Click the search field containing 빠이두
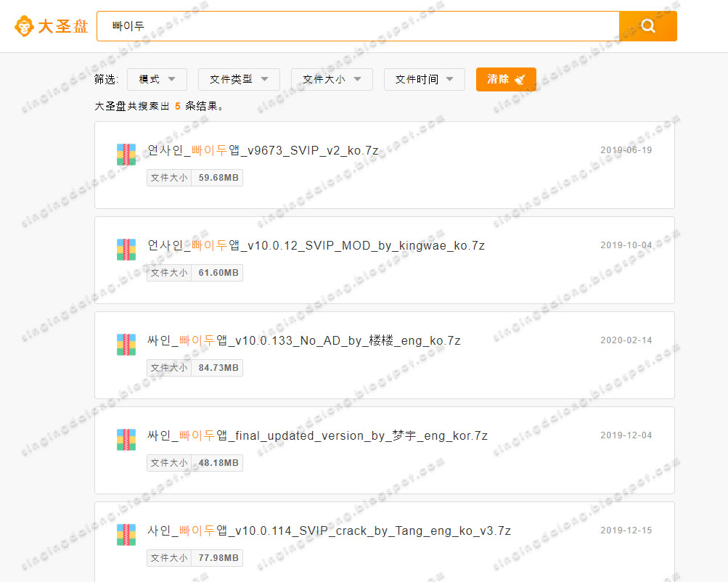Screen dimensions: 728x582 coord(358,26)
